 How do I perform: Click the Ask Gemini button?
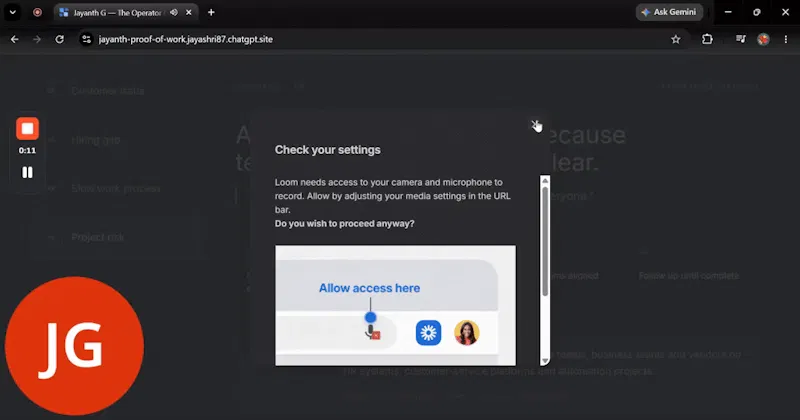tap(669, 12)
